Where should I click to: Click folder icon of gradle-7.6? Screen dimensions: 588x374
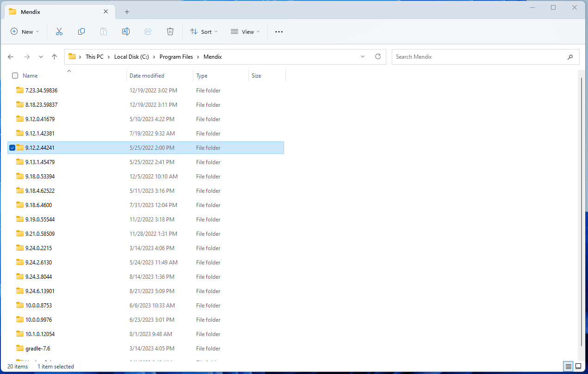[x=19, y=348]
